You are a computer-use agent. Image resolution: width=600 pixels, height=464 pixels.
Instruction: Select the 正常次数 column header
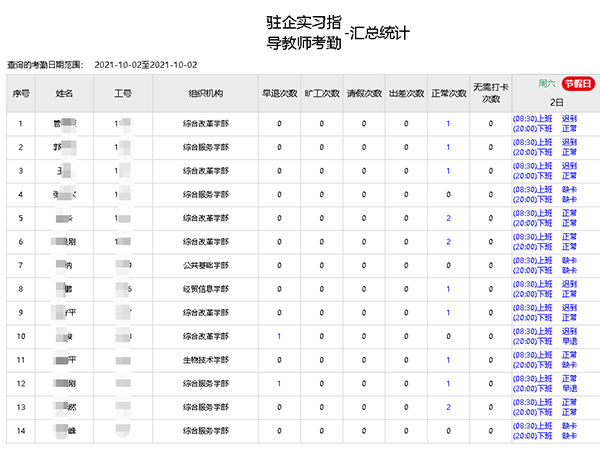448,93
